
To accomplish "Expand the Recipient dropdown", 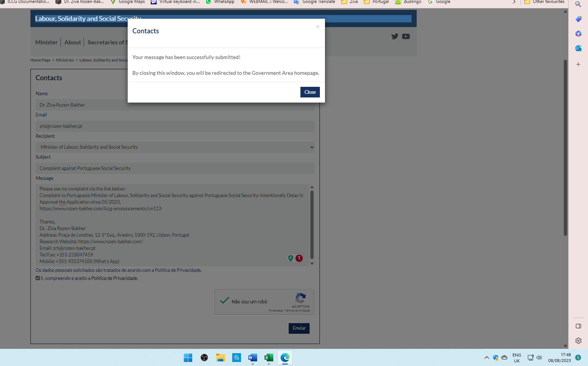I will (175, 147).
